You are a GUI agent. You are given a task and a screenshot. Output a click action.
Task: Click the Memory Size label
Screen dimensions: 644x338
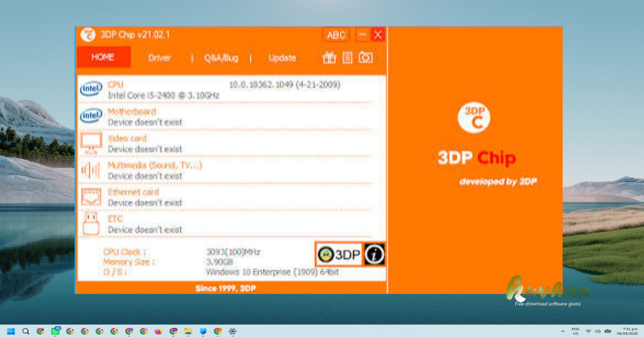coord(128,262)
